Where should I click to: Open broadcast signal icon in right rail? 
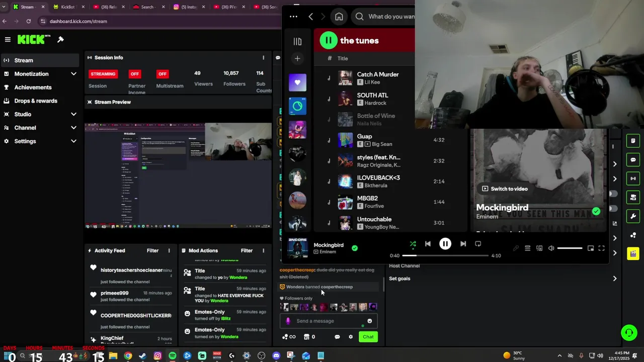coord(633,178)
